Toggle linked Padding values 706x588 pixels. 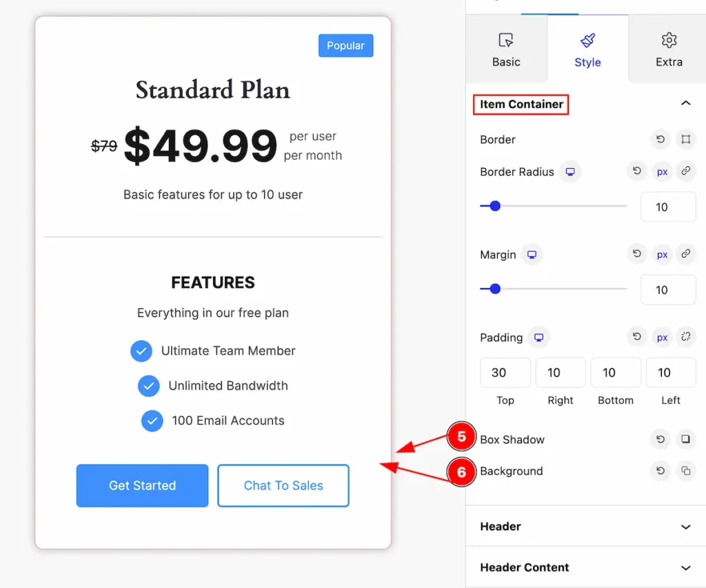(685, 337)
